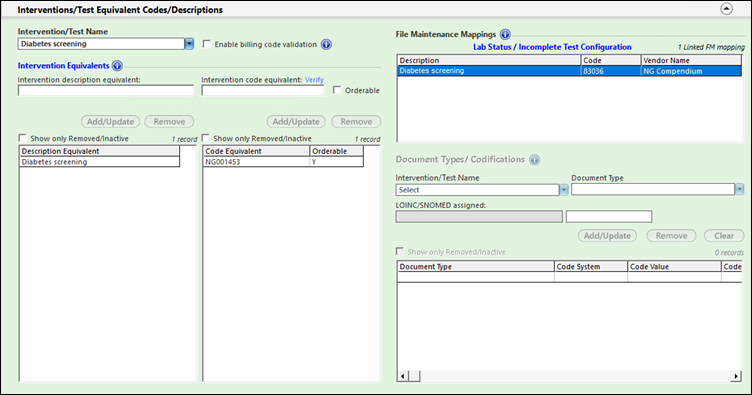Click scroll left arrow in Document Type grid
Viewport: 752px width, 395px height.
tap(402, 376)
